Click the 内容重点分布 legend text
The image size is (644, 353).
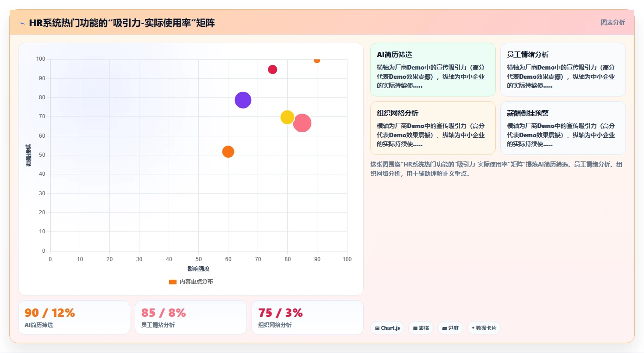point(196,282)
